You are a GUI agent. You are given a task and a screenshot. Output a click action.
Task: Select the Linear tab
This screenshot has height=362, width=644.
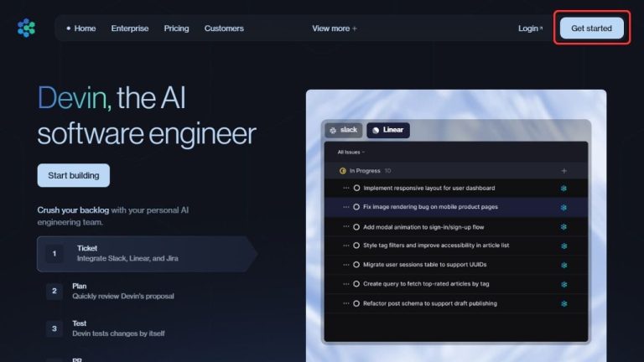387,130
